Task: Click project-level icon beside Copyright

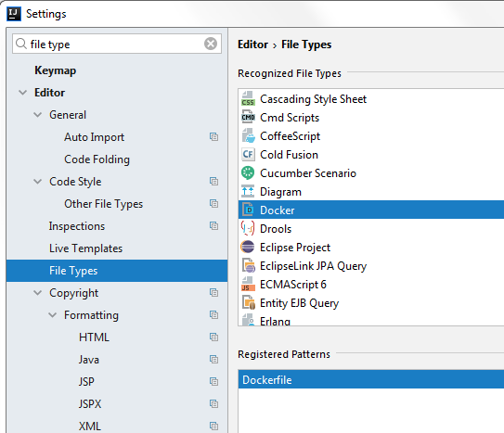Action: click(213, 293)
